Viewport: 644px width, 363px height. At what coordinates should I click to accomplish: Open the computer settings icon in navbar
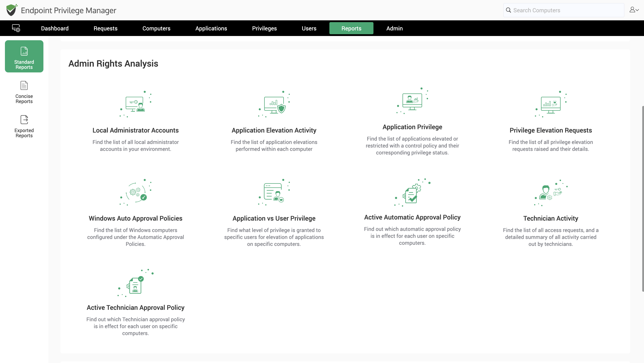point(16,28)
